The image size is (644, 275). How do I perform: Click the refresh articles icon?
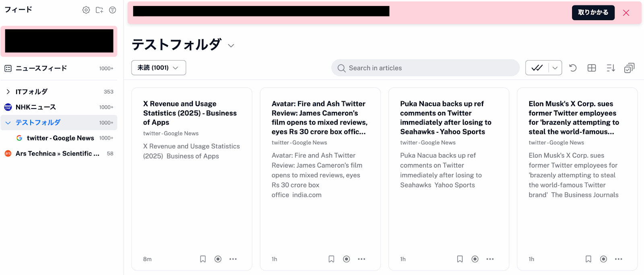tap(573, 68)
